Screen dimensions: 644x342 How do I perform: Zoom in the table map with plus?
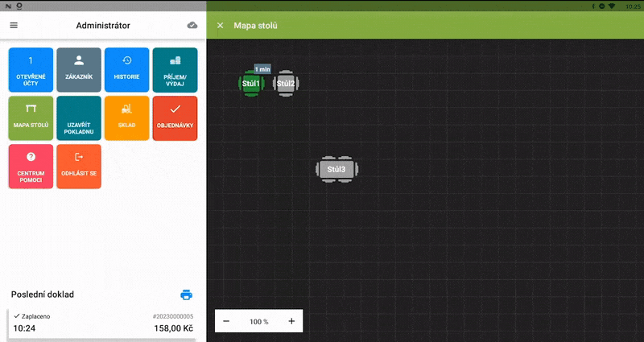point(291,321)
